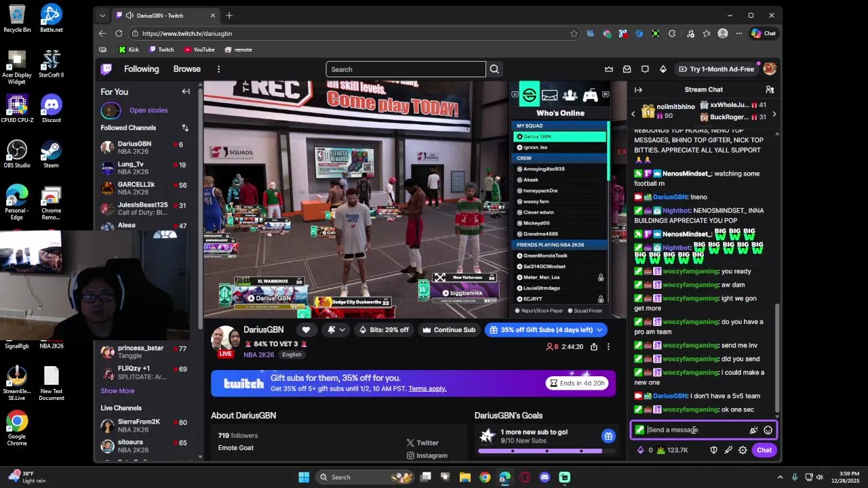
Task: Open the Following tab
Action: point(141,69)
